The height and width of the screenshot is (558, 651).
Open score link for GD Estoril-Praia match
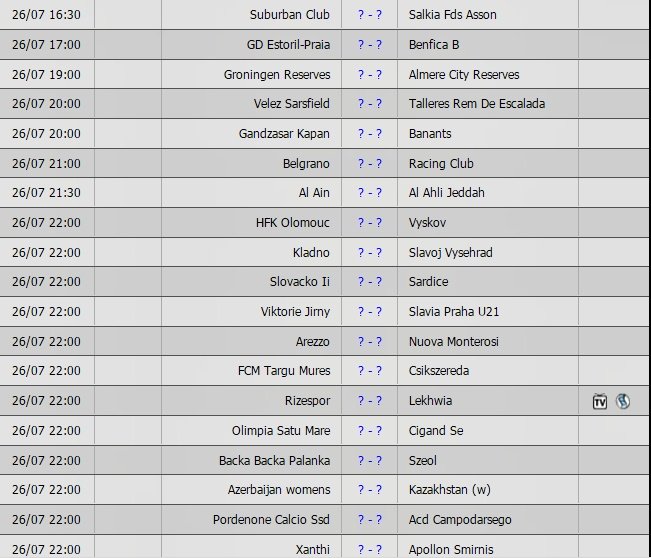coord(370,44)
